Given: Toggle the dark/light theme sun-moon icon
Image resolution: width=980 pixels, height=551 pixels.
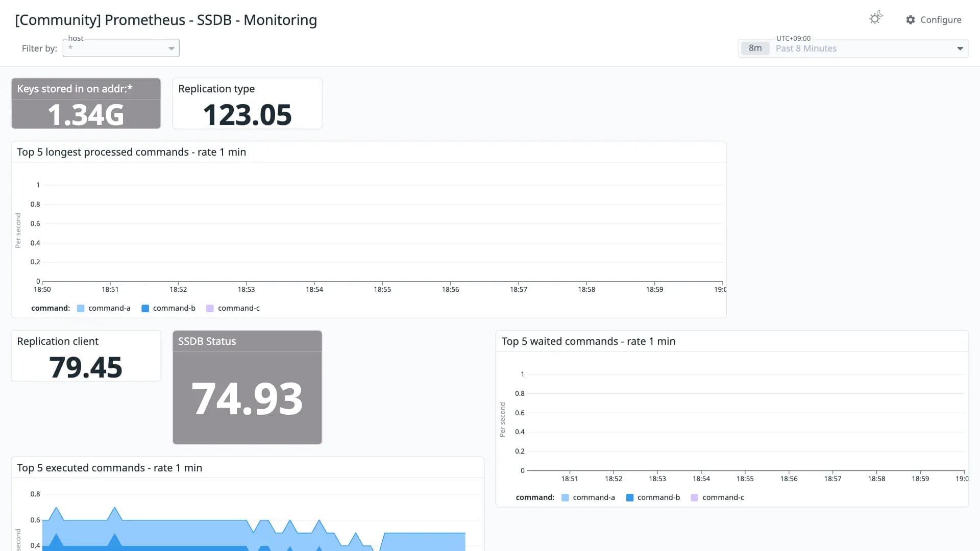Looking at the screenshot, I should 876,18.
